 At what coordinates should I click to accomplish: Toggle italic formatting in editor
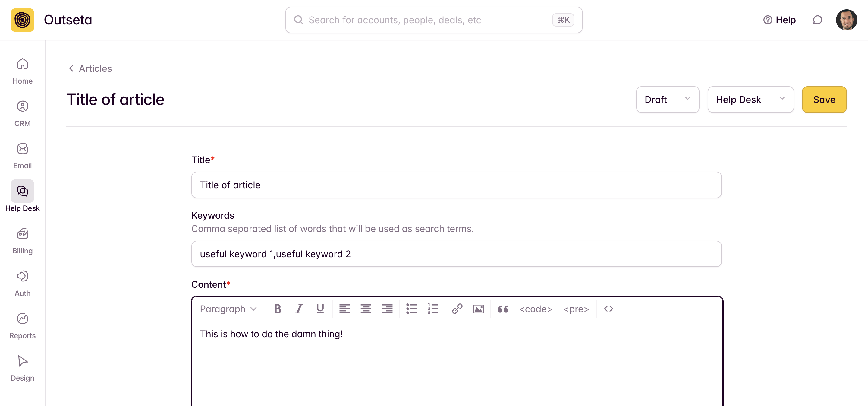tap(299, 309)
